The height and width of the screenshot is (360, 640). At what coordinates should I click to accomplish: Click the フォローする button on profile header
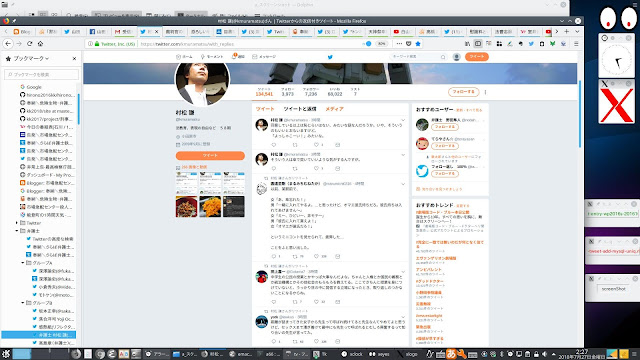click(464, 92)
